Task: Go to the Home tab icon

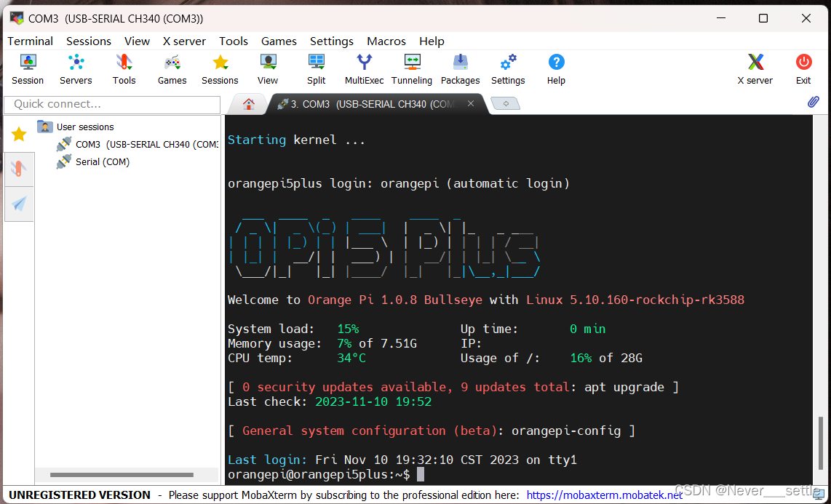Action: [248, 104]
